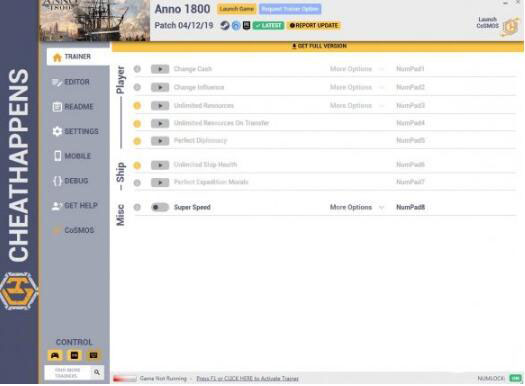Click the Report Update button

[x=314, y=26]
